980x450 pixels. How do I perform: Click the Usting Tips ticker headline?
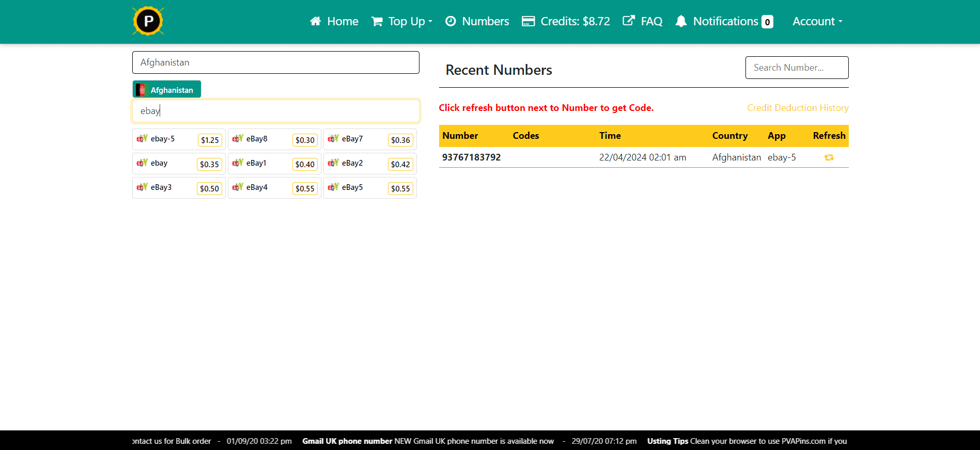667,441
